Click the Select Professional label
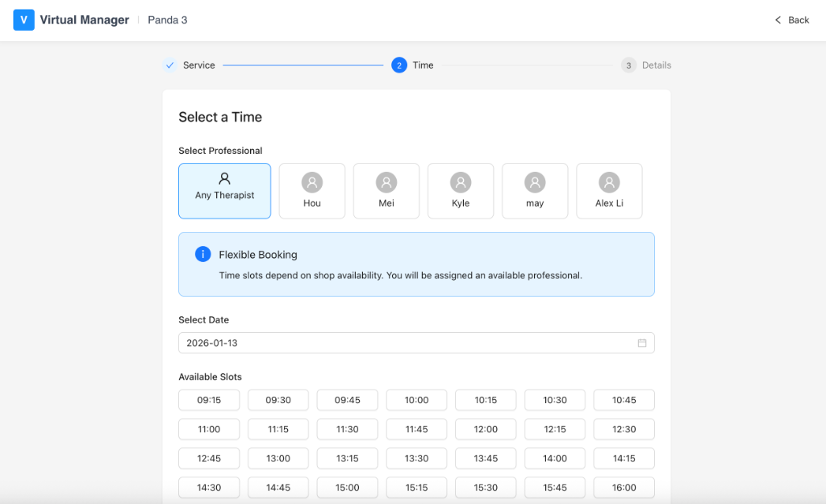This screenshot has width=826, height=504. coord(220,151)
